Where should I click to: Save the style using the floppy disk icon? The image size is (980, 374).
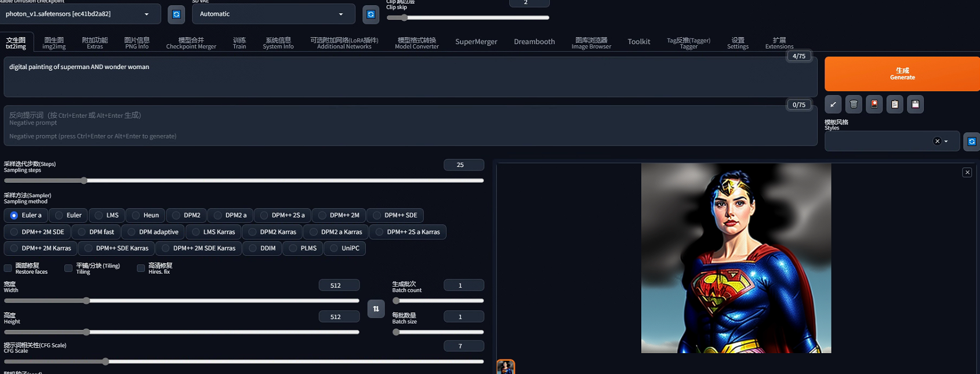click(915, 104)
